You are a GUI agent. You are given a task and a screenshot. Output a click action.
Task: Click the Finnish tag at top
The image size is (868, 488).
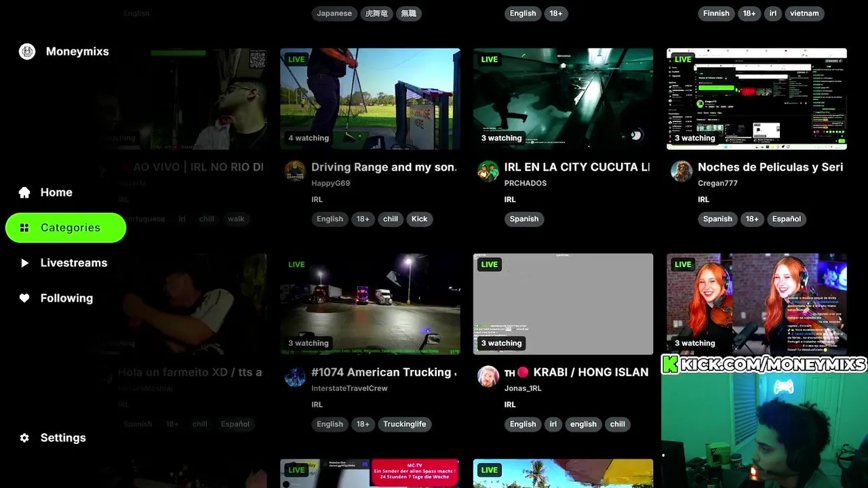716,14
